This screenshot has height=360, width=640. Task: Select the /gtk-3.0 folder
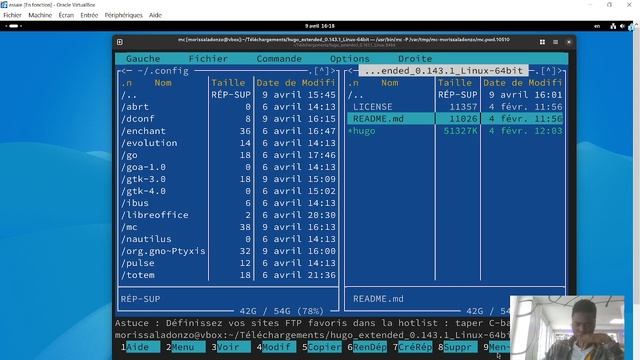228,179
